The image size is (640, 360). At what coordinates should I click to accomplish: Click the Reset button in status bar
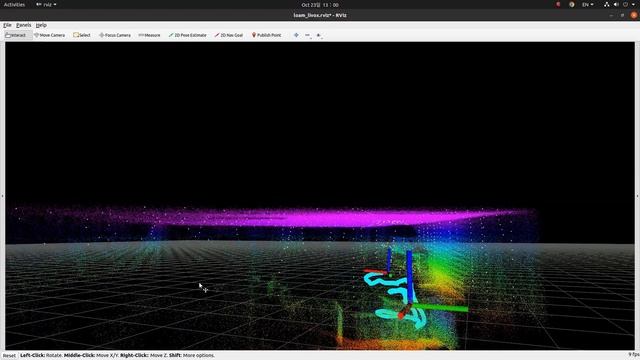tap(9, 356)
